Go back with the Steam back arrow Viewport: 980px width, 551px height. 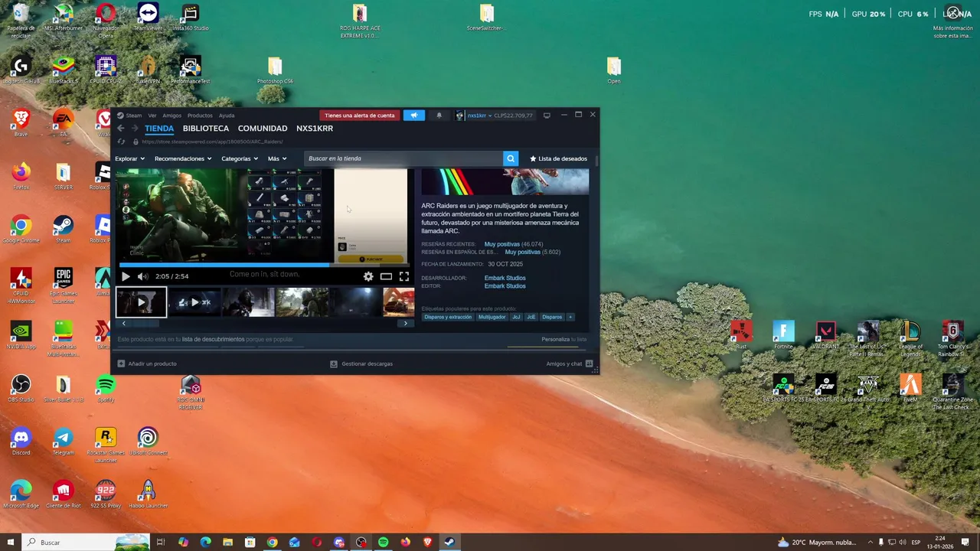coord(121,129)
